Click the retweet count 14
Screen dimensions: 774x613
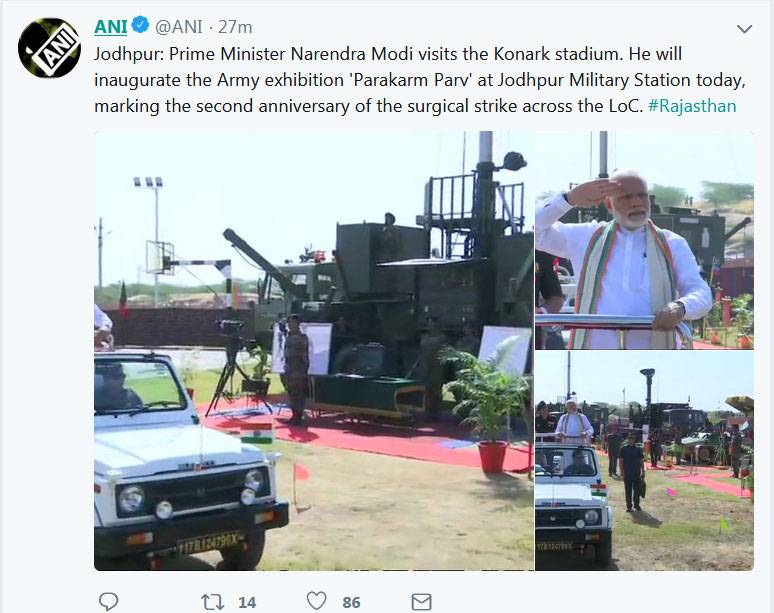pyautogui.click(x=246, y=601)
